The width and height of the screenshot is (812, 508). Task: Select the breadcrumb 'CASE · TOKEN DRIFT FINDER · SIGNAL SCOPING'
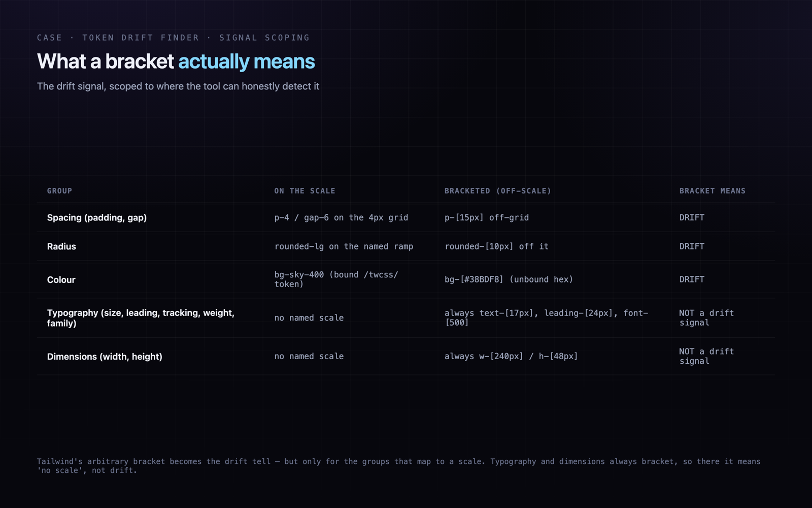(x=173, y=38)
